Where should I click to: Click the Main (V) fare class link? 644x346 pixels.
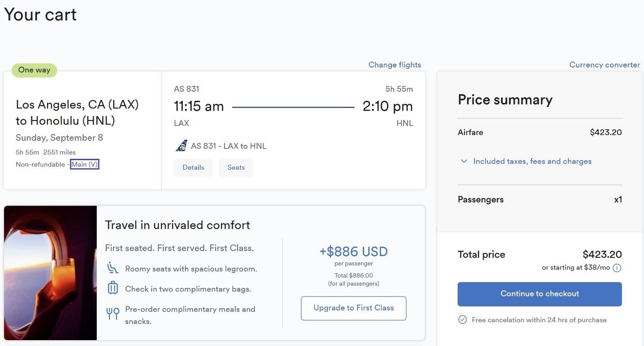tap(85, 164)
